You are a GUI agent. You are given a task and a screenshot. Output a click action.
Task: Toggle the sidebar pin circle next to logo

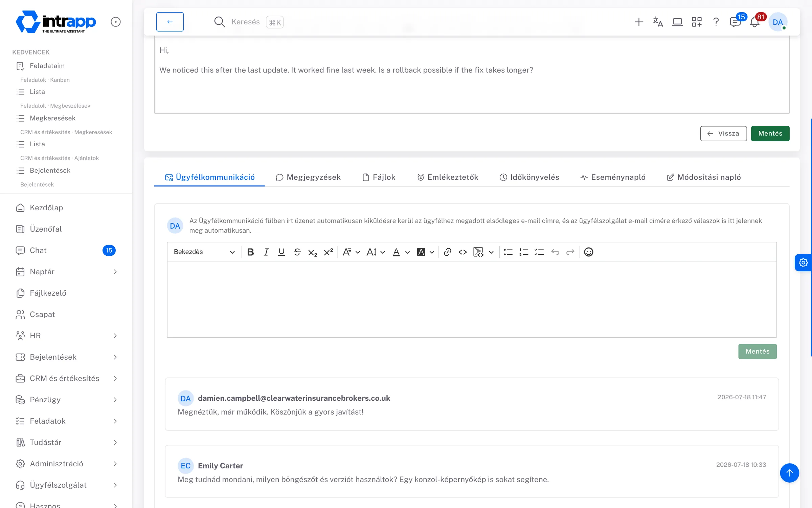tap(116, 22)
